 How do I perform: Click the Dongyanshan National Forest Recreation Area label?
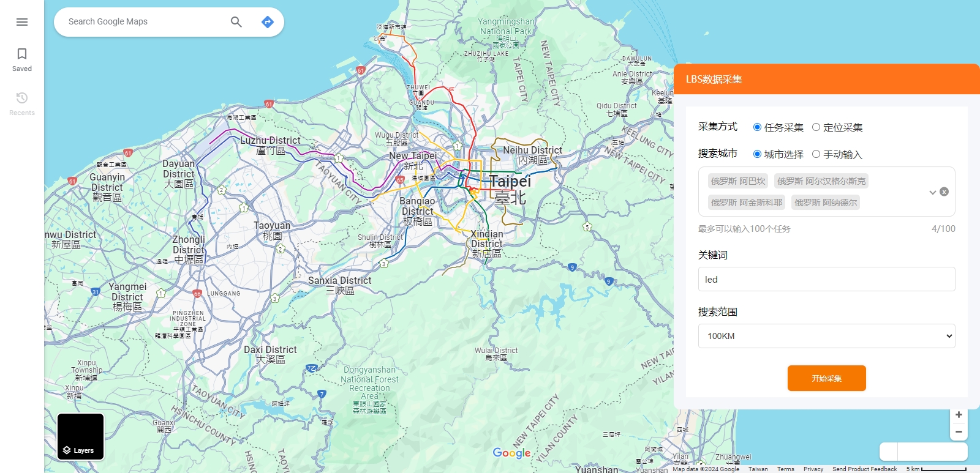tap(370, 392)
